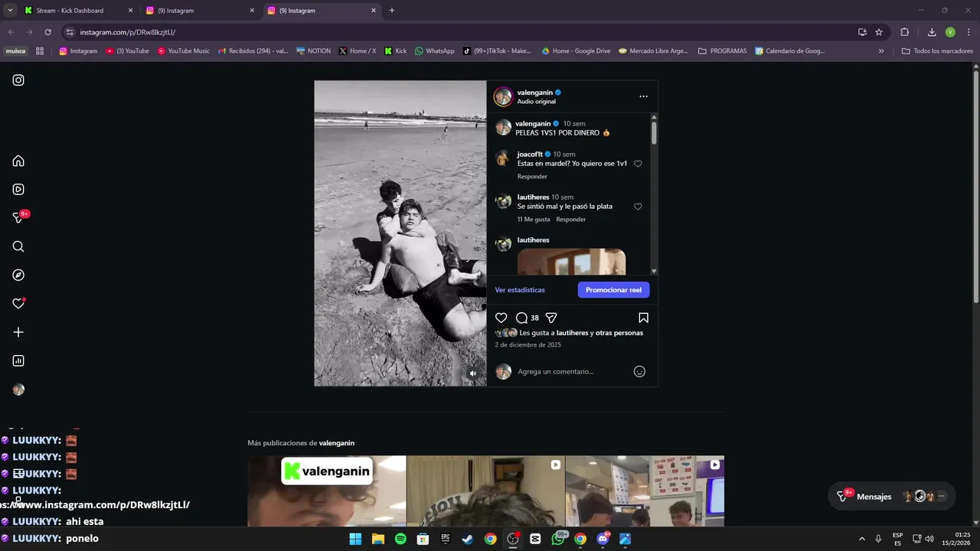This screenshot has width=980, height=551.
Task: Expand more chats via Mensajes ellipsis
Action: click(x=942, y=496)
